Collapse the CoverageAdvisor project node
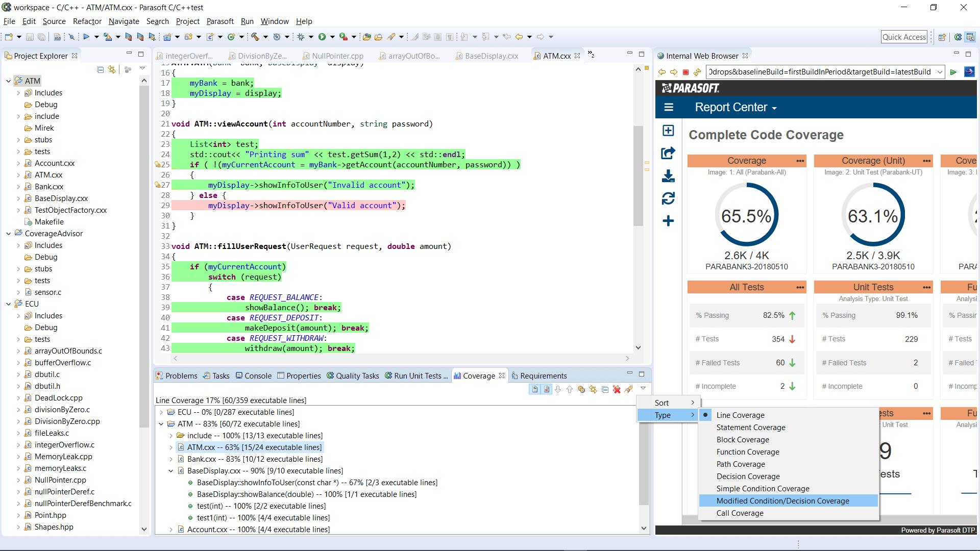Viewport: 980px width, 551px height. [9, 234]
